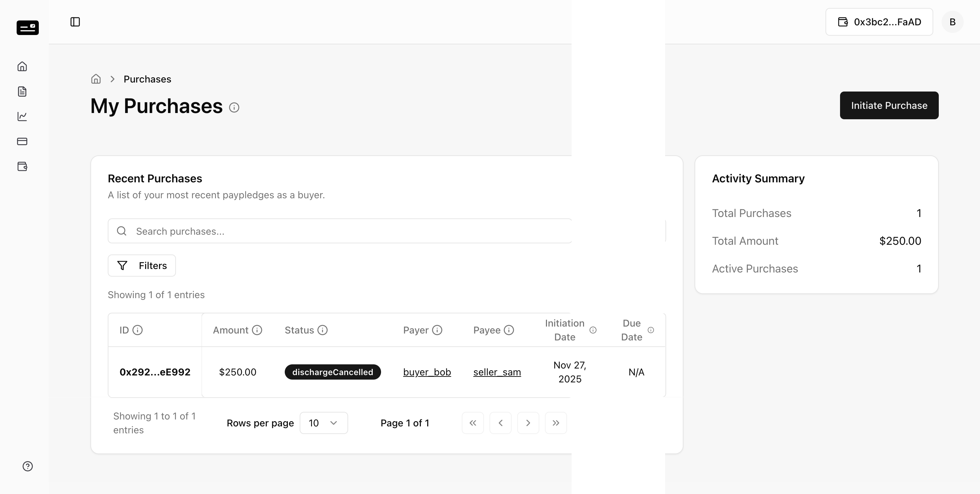
Task: Click the Active Purchases summary row
Action: coord(816,269)
